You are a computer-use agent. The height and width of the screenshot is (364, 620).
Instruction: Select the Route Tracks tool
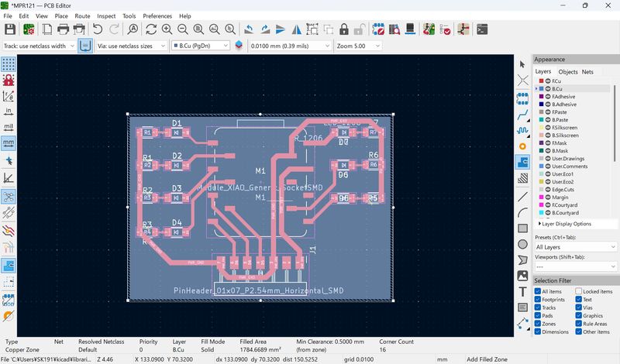522,115
